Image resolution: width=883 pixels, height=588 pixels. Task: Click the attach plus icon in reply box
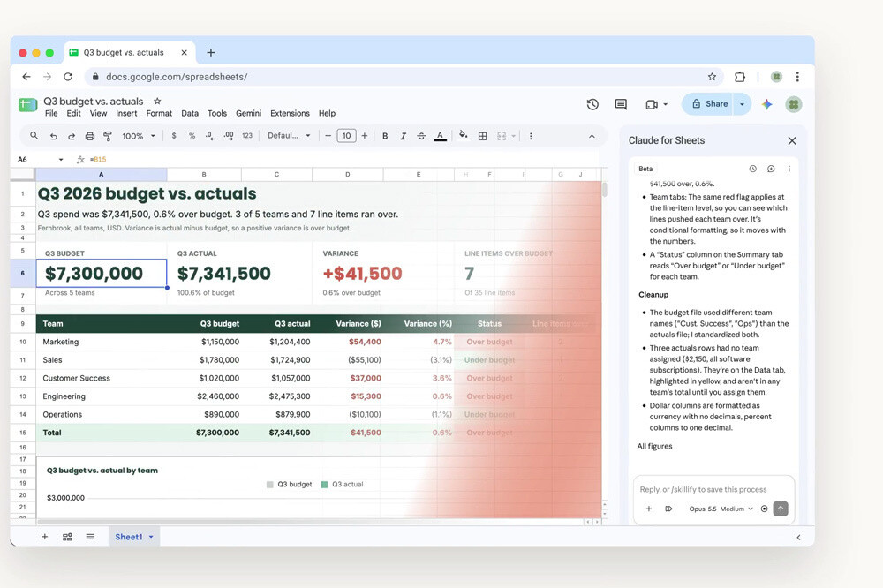(x=649, y=509)
